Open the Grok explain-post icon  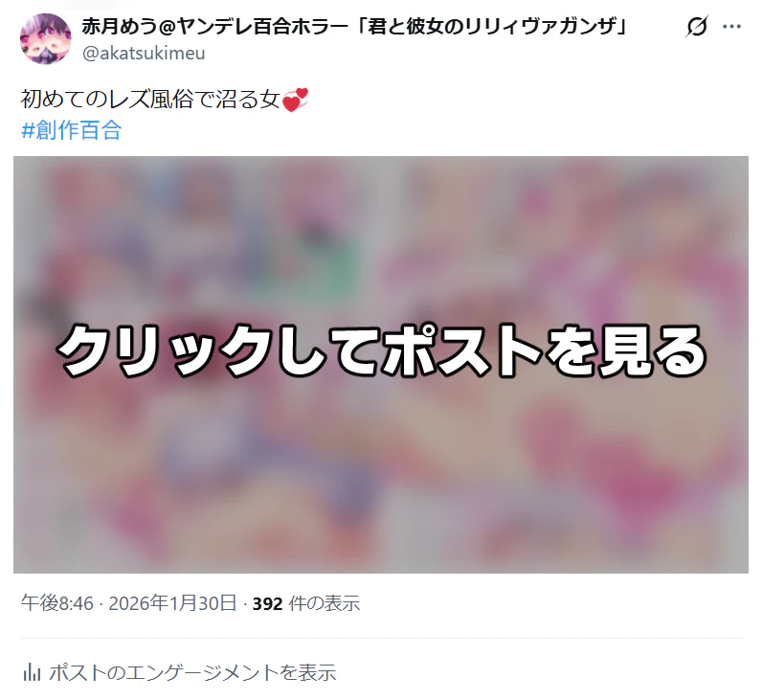click(x=696, y=26)
